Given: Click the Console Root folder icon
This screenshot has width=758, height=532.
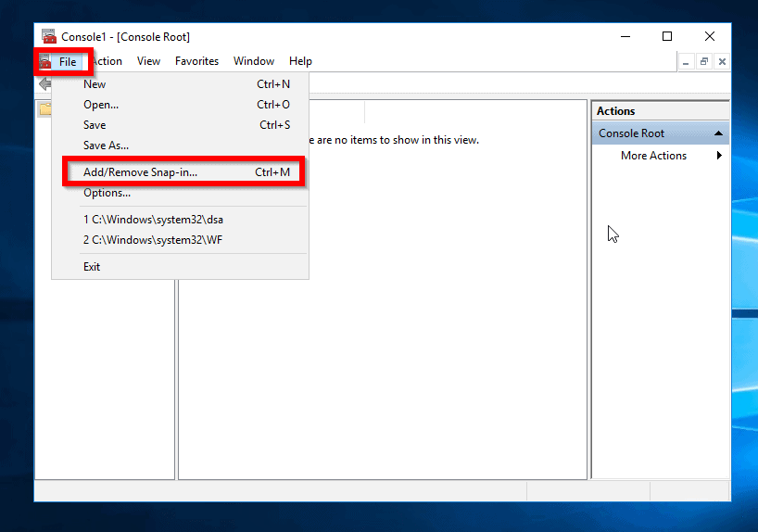Looking at the screenshot, I should tap(45, 109).
